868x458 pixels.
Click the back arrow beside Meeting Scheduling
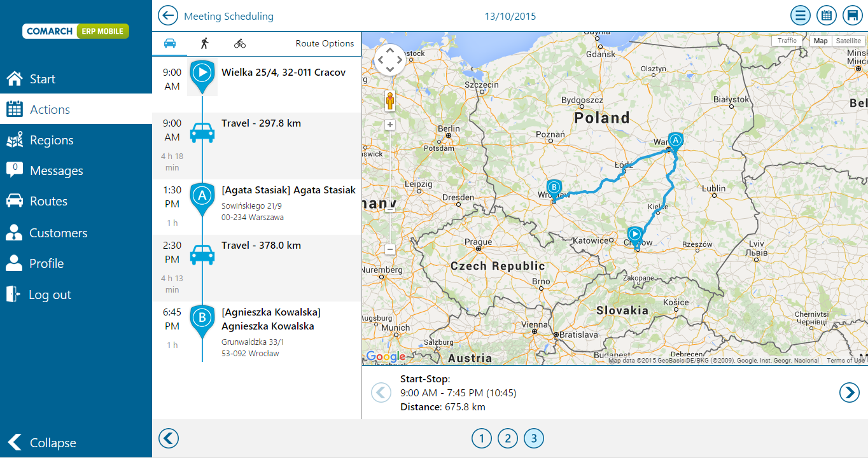pyautogui.click(x=168, y=16)
